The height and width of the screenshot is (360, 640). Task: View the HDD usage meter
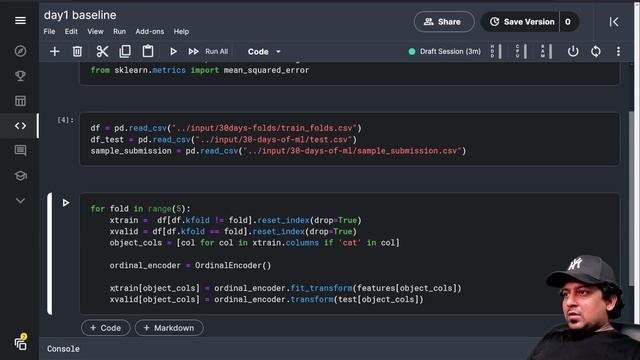[x=496, y=51]
